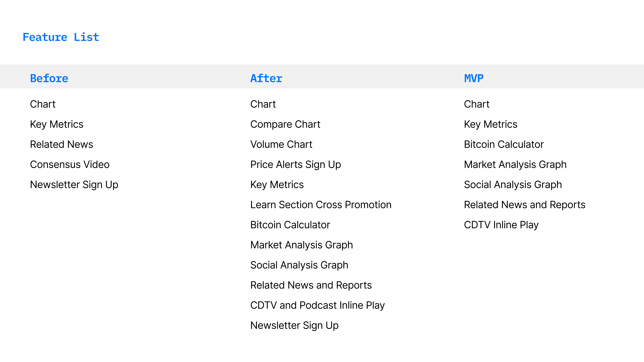Click the Feature List title
Image resolution: width=644 pixels, height=362 pixels.
[61, 37]
